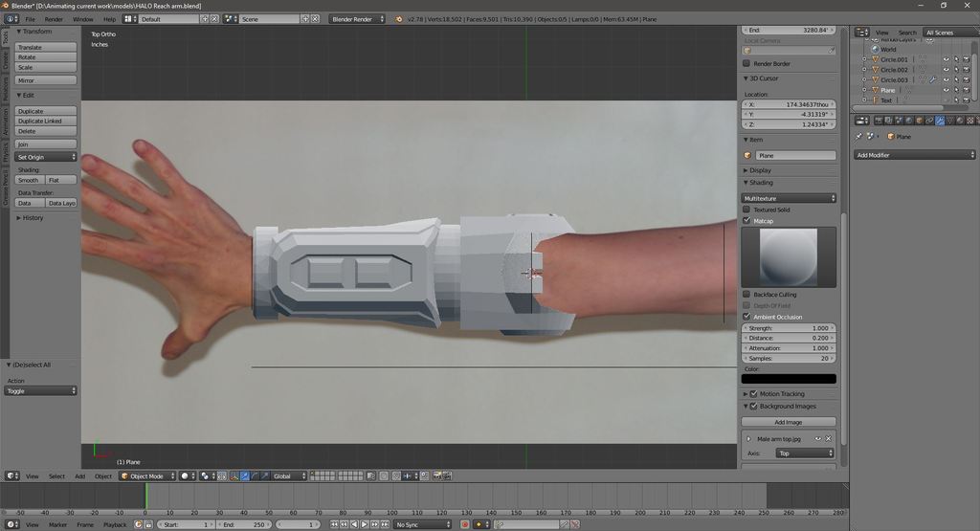Toggle the Background Images checkbox

point(754,406)
